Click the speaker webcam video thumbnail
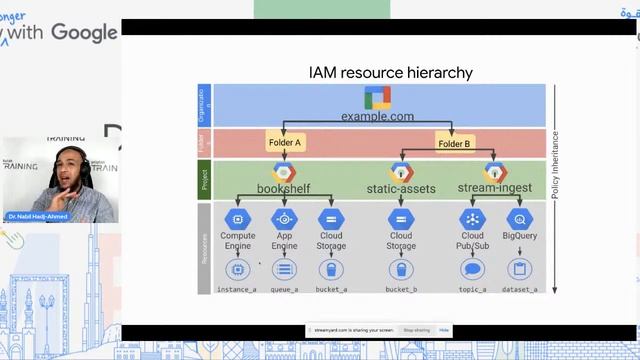 pyautogui.click(x=61, y=180)
